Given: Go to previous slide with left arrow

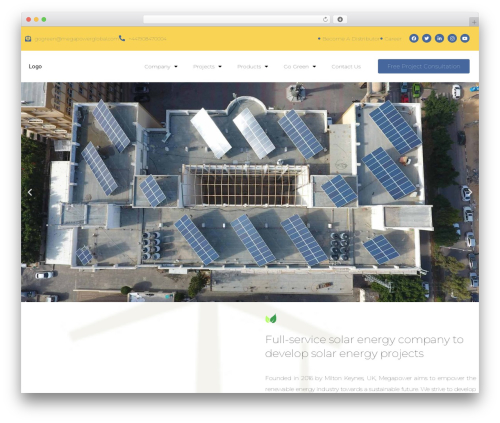Looking at the screenshot, I should [x=30, y=192].
